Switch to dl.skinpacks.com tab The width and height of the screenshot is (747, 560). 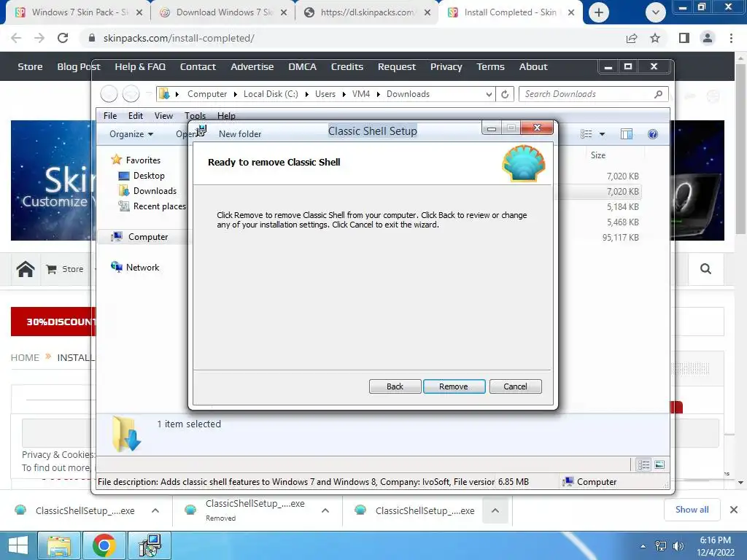point(368,12)
